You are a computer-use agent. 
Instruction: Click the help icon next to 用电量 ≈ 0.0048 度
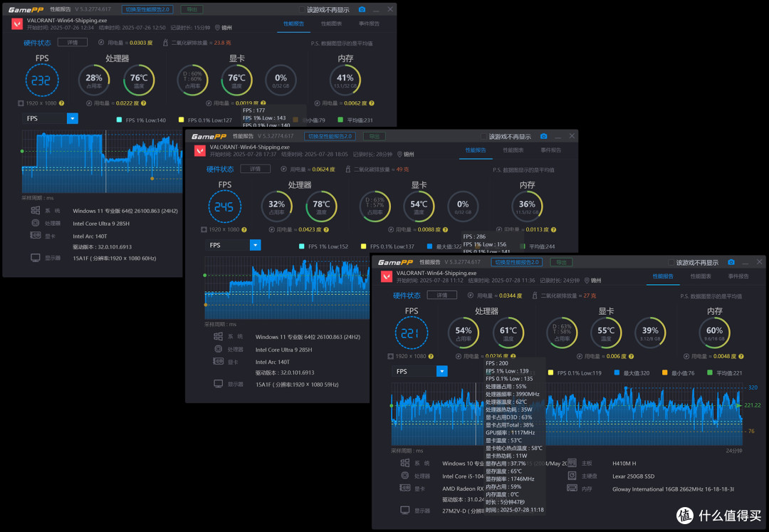point(741,357)
